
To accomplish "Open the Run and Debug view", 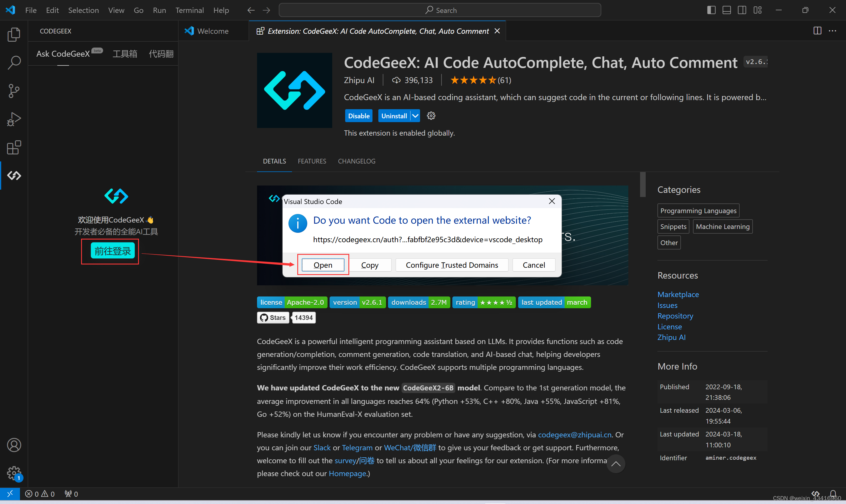I will [x=14, y=119].
